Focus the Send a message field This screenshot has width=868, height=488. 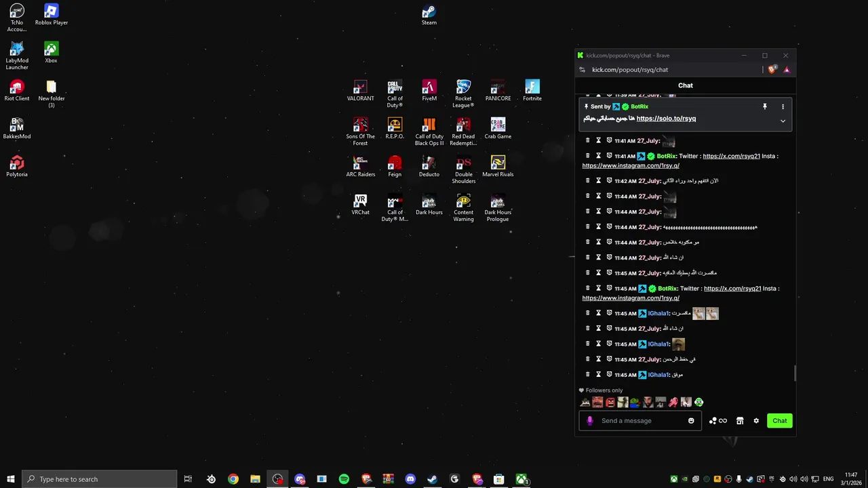(640, 421)
